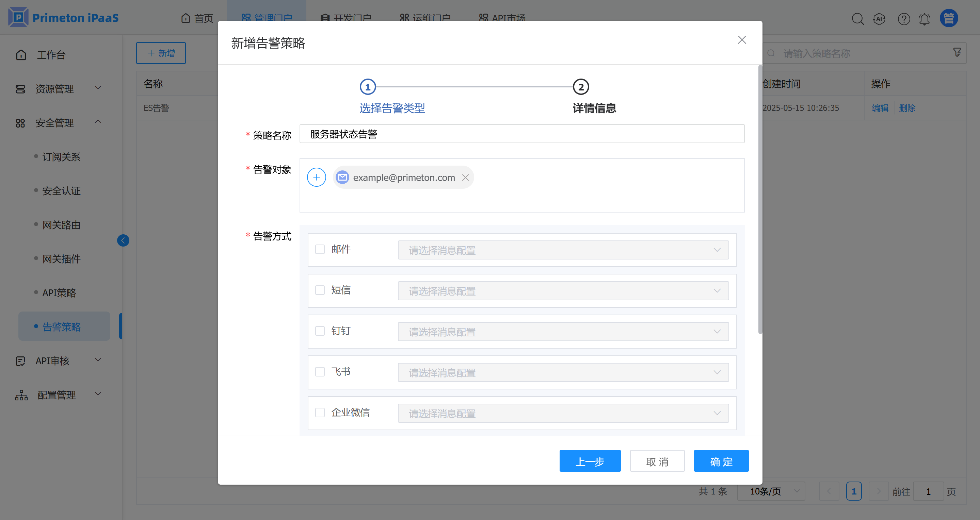Image resolution: width=980 pixels, height=520 pixels.
Task: Click the 策略名称 input field
Action: 521,134
